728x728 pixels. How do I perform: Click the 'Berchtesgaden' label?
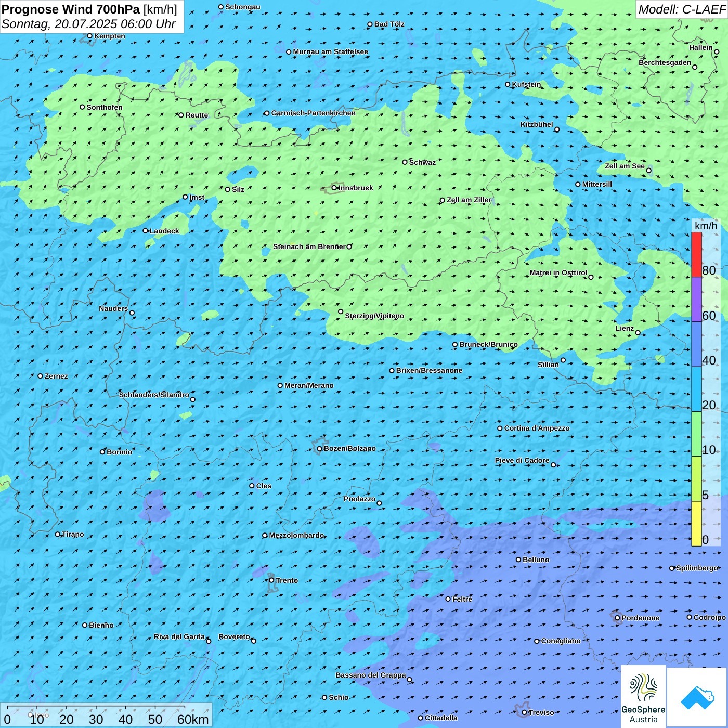665,62
